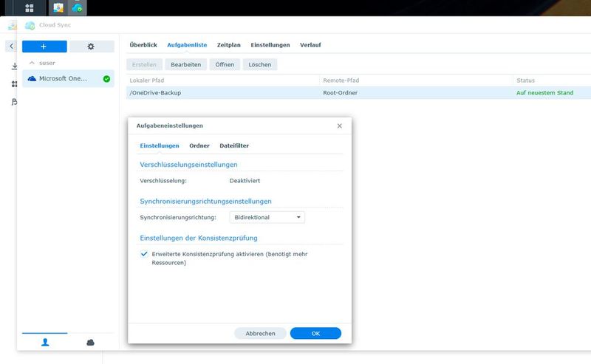Click the OneDrive cloud icon in the sidebar

coord(32,78)
